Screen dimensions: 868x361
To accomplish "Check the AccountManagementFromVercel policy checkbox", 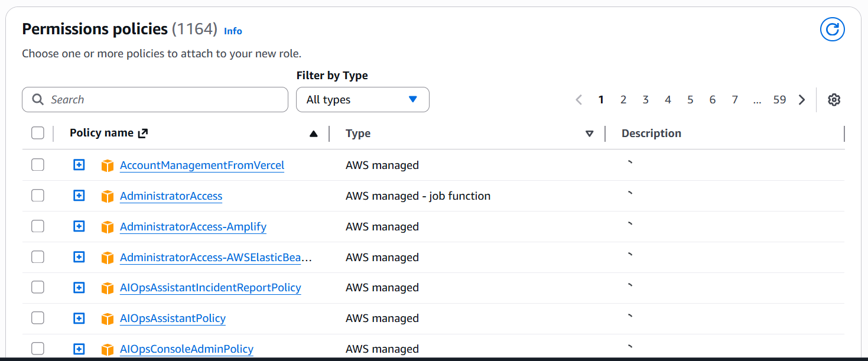I will [38, 165].
